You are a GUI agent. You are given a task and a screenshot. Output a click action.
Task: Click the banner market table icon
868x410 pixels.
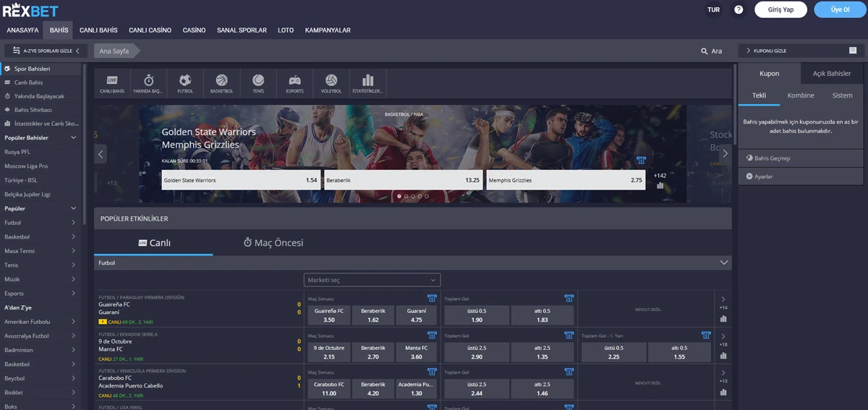641,161
